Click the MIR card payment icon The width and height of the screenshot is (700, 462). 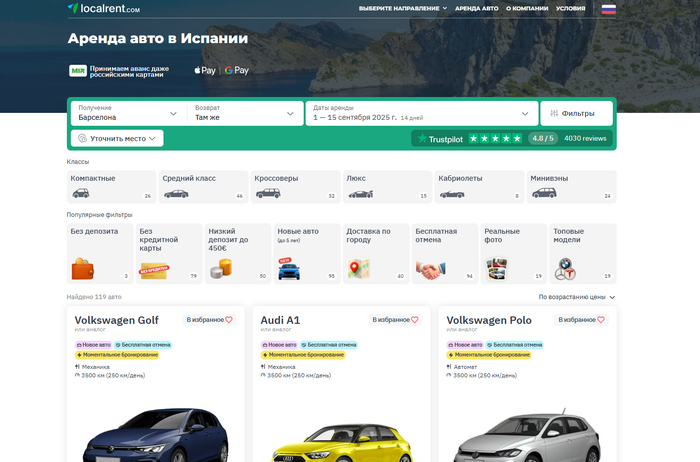78,71
